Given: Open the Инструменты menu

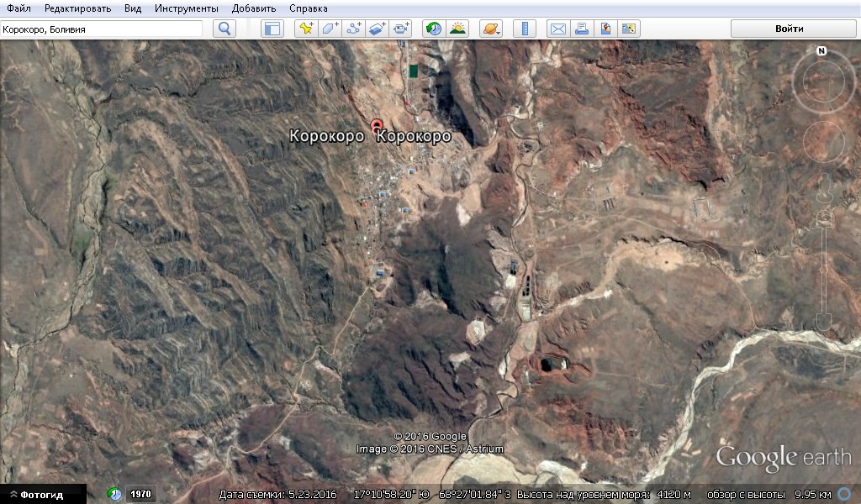Looking at the screenshot, I should tap(186, 8).
